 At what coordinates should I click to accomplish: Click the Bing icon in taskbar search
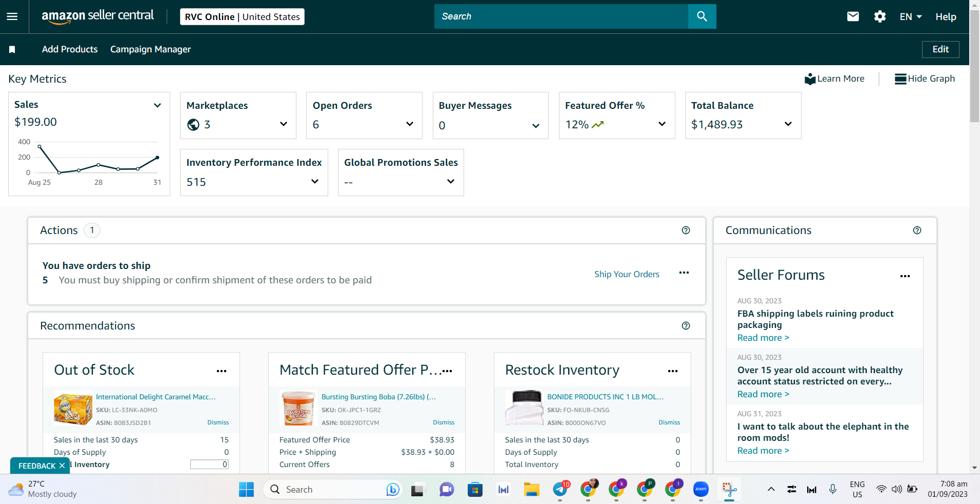(392, 490)
